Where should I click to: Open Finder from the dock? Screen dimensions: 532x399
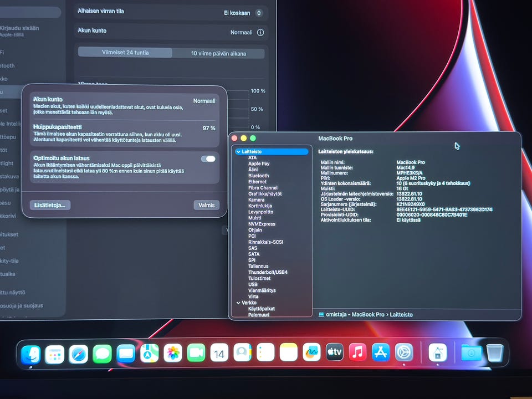(x=31, y=355)
